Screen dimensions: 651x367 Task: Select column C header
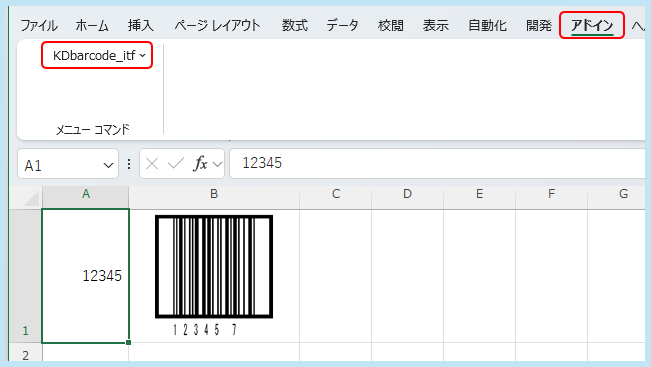pyautogui.click(x=335, y=194)
